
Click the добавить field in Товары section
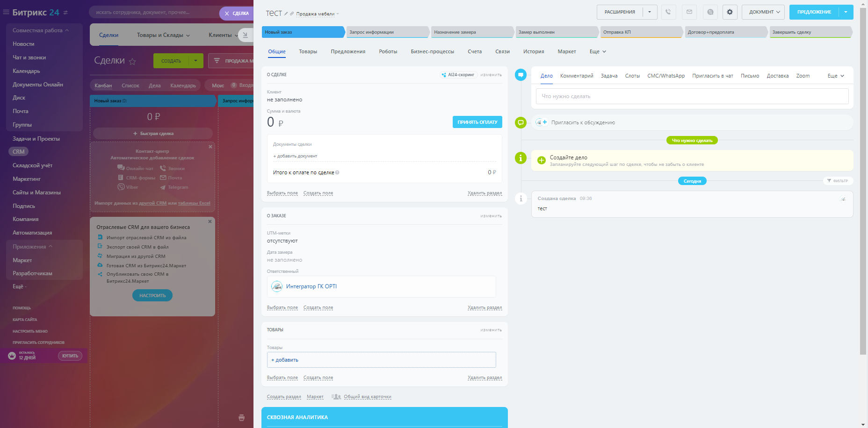point(382,360)
